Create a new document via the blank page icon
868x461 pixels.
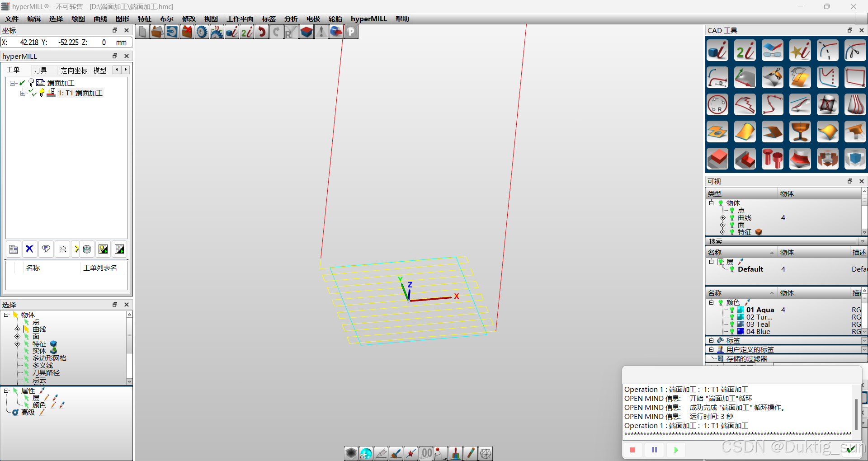coord(142,32)
